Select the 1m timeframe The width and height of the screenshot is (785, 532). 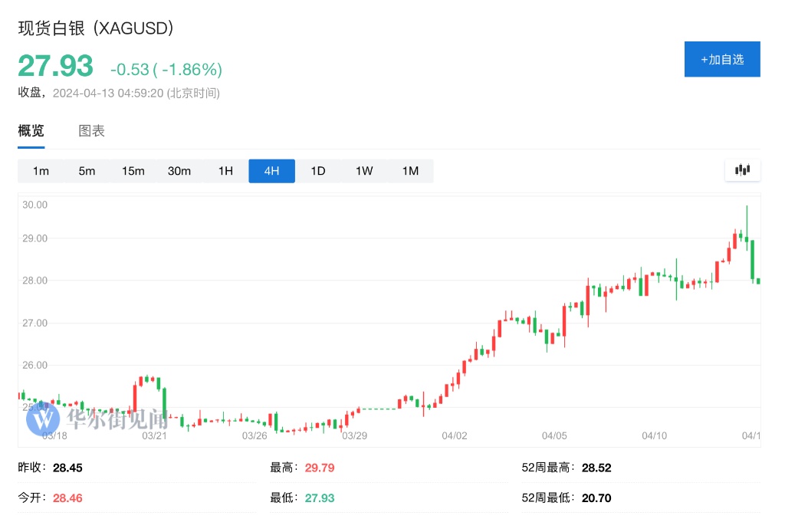point(41,171)
